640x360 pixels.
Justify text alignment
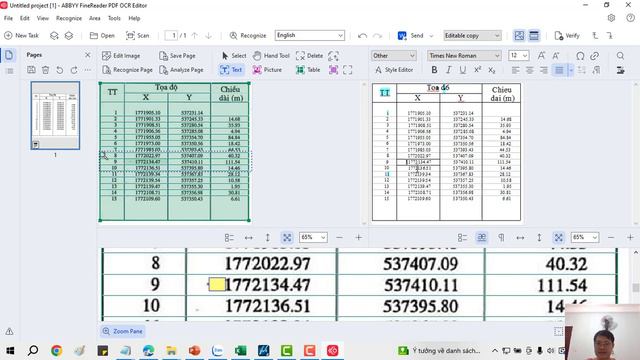click(x=559, y=70)
